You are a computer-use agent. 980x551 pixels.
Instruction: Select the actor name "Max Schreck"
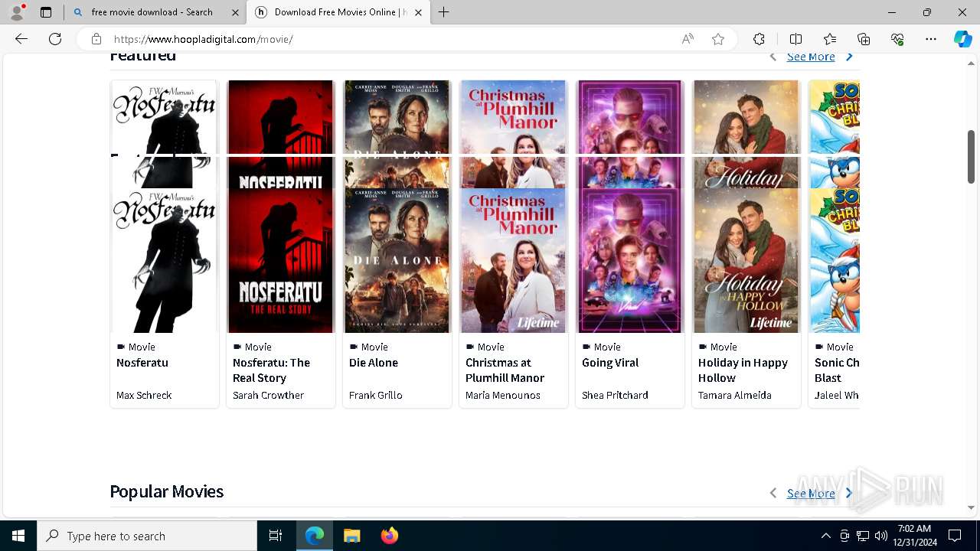[144, 396]
